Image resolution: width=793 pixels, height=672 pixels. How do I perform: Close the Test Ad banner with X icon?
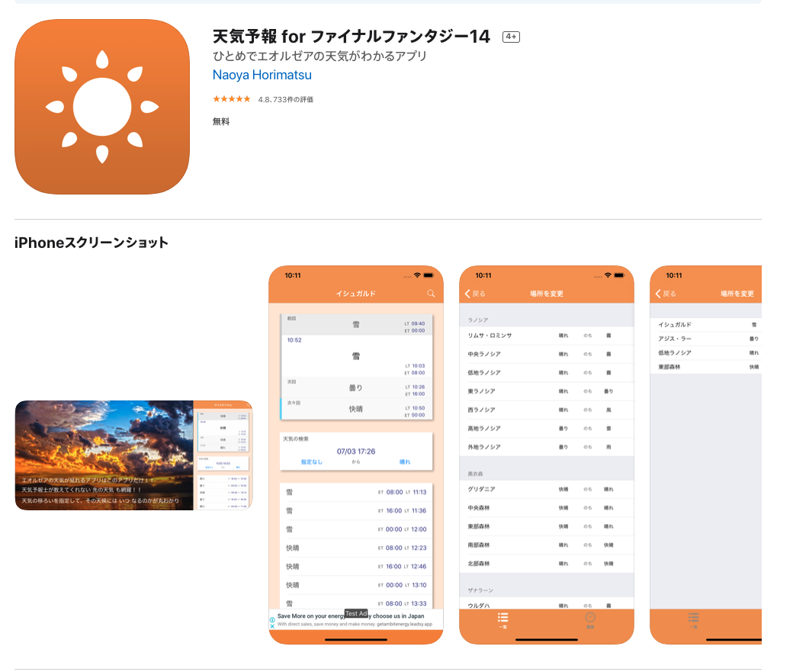coord(272,626)
